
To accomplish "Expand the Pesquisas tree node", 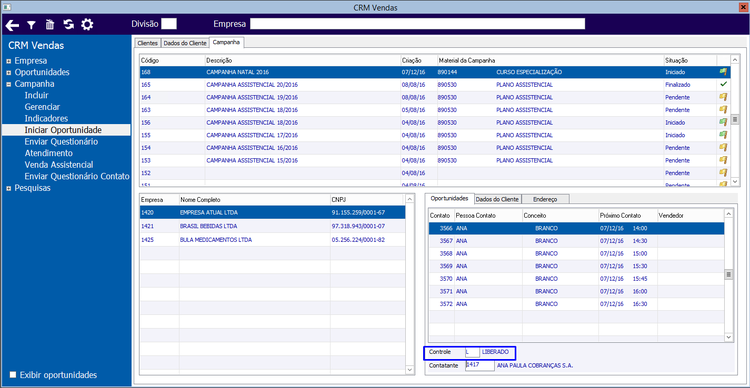I will click(9, 188).
